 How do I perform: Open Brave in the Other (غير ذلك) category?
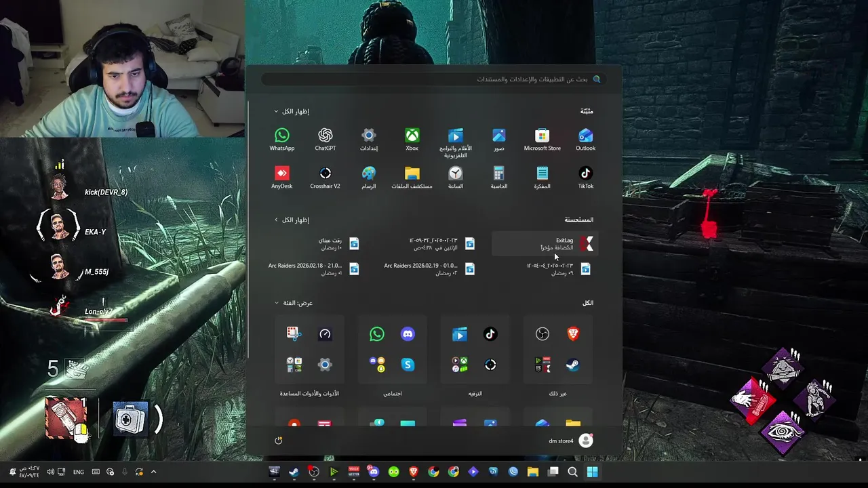click(x=573, y=333)
